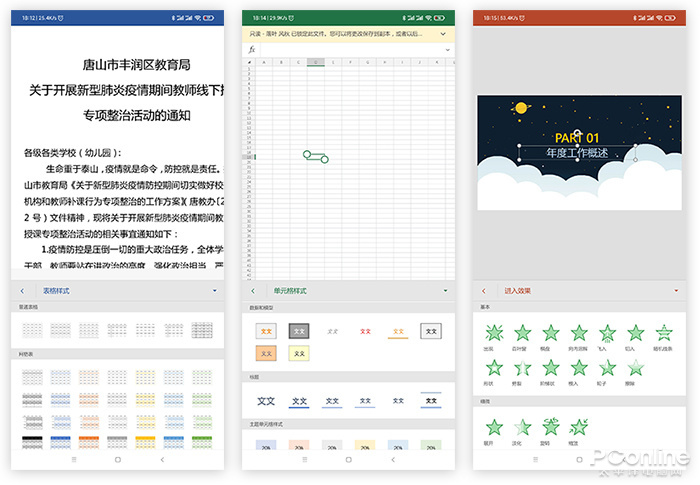Click the fx formula input field
700x485 pixels.
pos(350,49)
